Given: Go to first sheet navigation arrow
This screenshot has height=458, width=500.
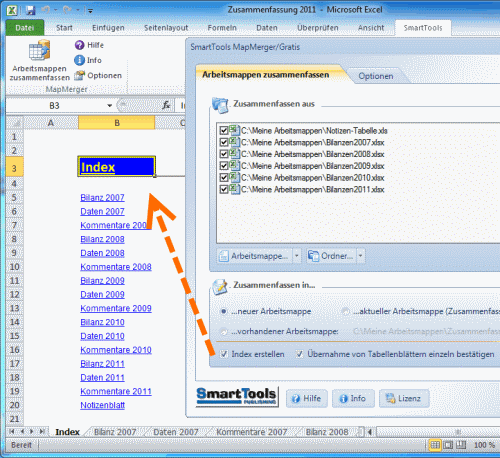Looking at the screenshot, I should coord(12,432).
